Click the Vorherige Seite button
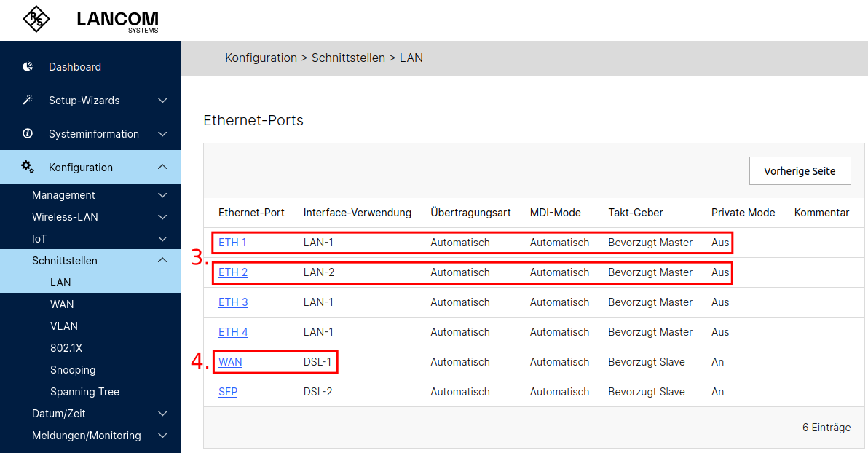This screenshot has width=868, height=453. click(800, 171)
